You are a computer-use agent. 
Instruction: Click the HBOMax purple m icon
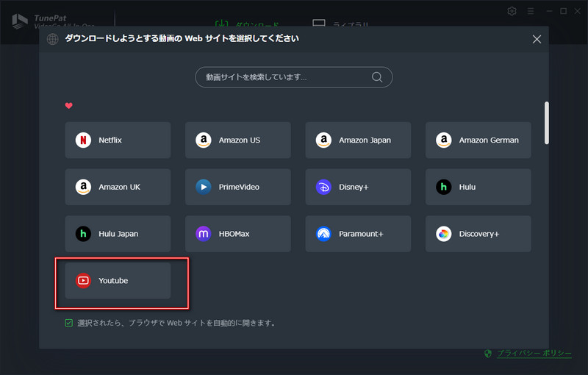click(x=204, y=234)
